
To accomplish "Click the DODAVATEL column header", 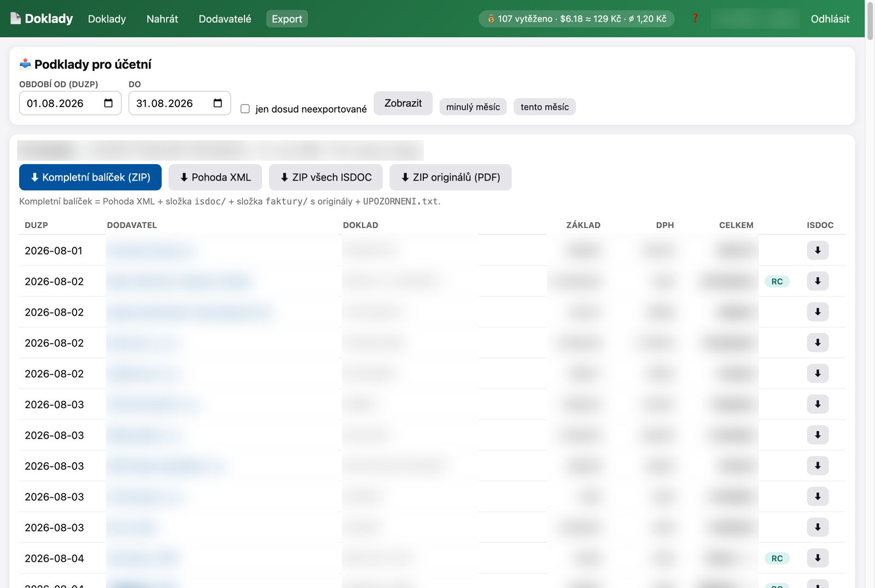I will [132, 225].
